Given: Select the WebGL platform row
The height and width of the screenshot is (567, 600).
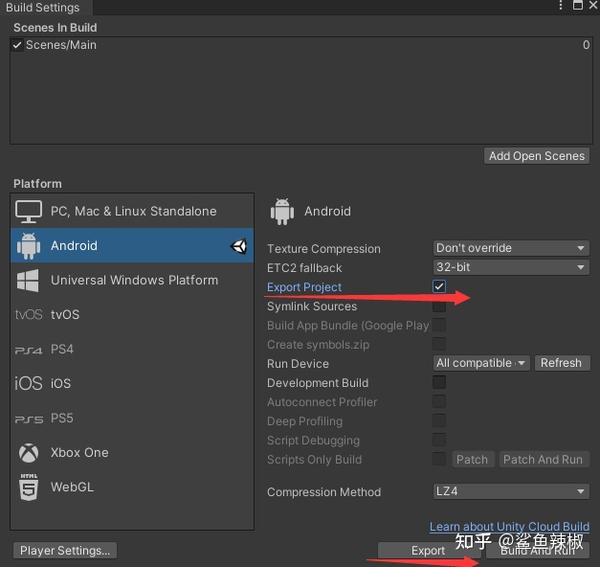Looking at the screenshot, I should pos(132,487).
